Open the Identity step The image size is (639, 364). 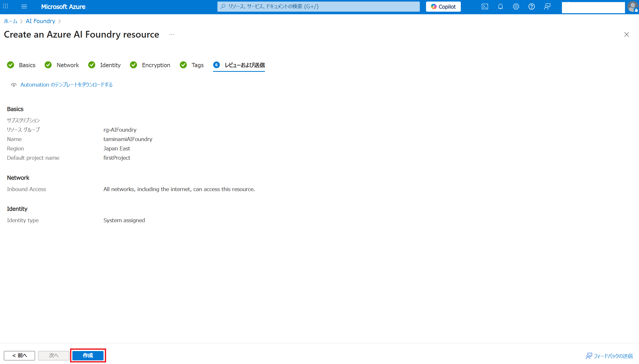pyautogui.click(x=110, y=65)
